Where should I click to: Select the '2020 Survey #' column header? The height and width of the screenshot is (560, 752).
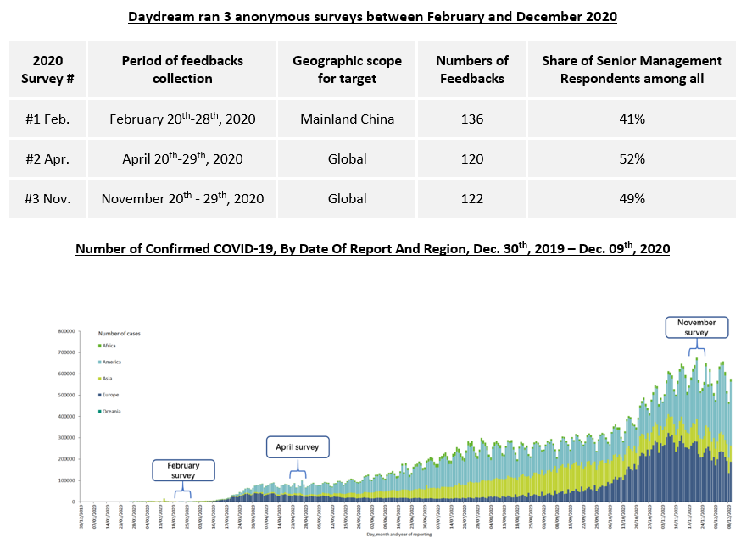tap(47, 69)
